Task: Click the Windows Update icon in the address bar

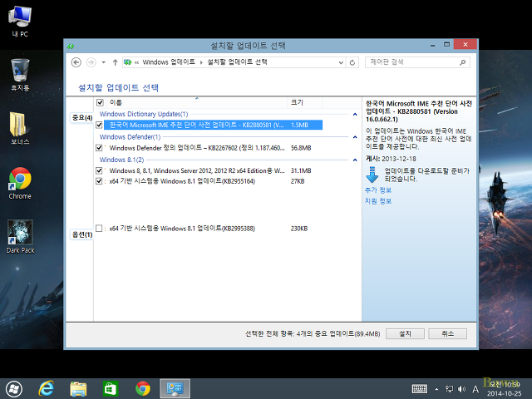Action: [x=127, y=62]
